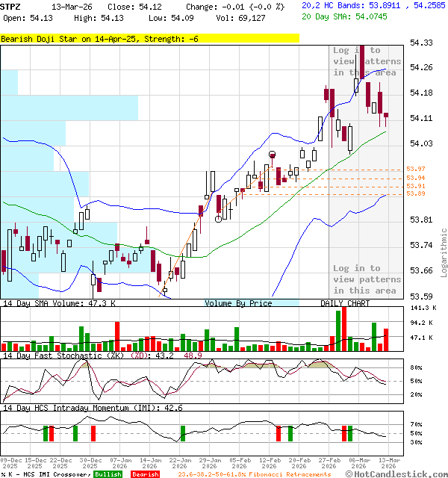The height and width of the screenshot is (478, 448).
Task: Click the circled candle marker at the mid-February high
Action: coord(273,155)
